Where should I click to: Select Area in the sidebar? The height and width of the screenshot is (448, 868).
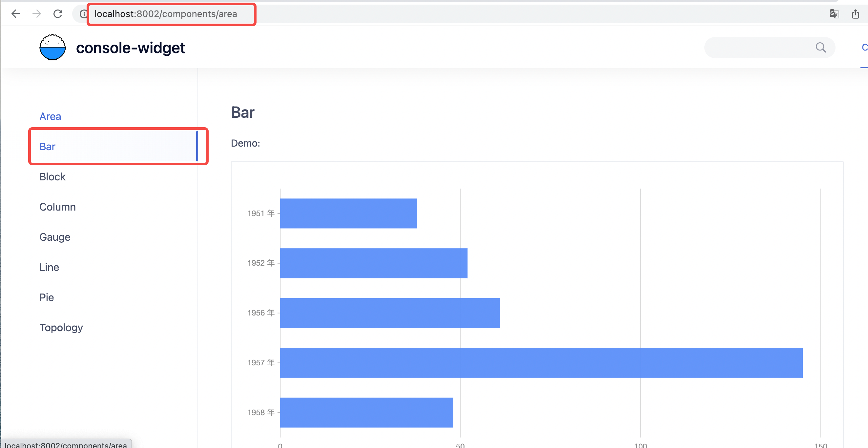pyautogui.click(x=50, y=116)
